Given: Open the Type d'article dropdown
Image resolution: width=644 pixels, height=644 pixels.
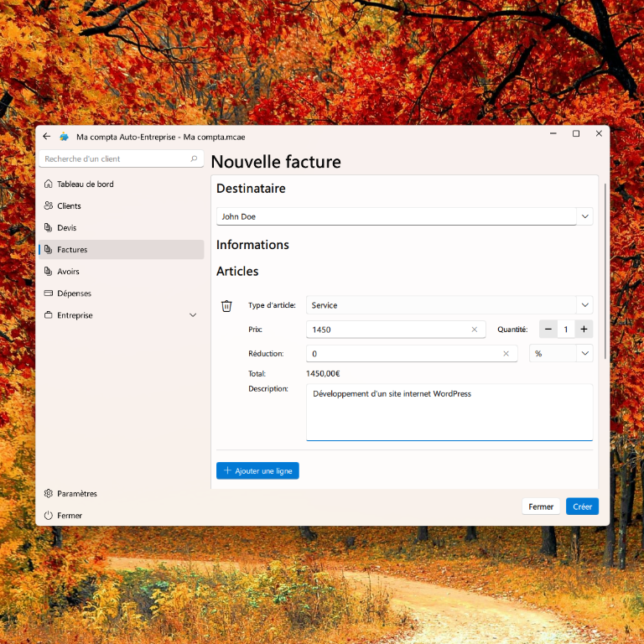Looking at the screenshot, I should coord(584,305).
